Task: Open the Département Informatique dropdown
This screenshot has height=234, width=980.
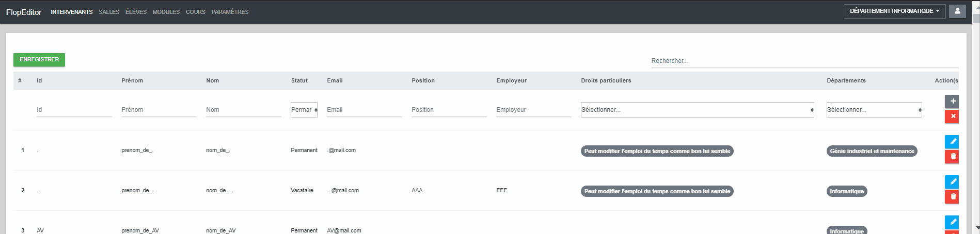Action: click(894, 11)
